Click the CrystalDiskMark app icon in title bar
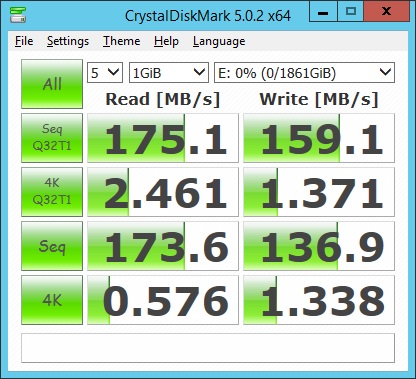The image size is (416, 379). point(18,14)
